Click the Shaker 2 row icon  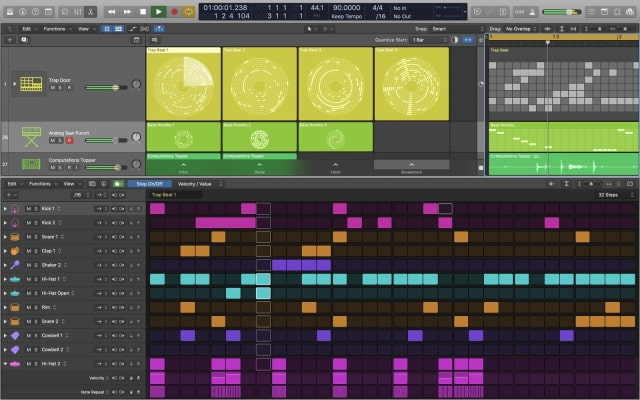[15, 265]
